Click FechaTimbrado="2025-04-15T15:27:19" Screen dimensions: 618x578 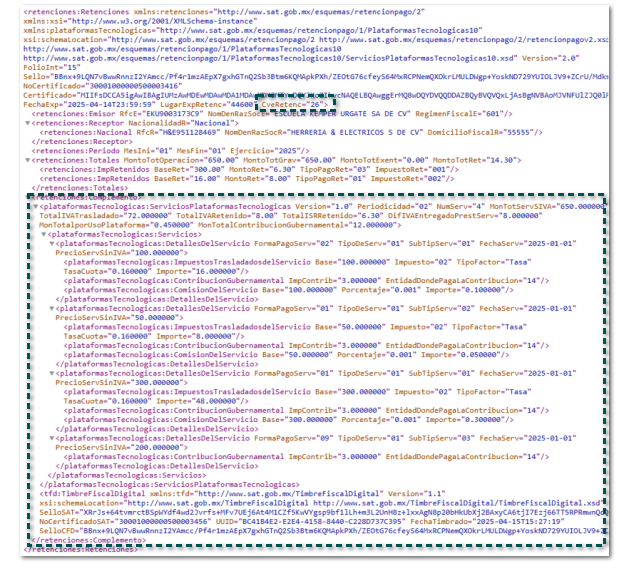tap(487, 522)
